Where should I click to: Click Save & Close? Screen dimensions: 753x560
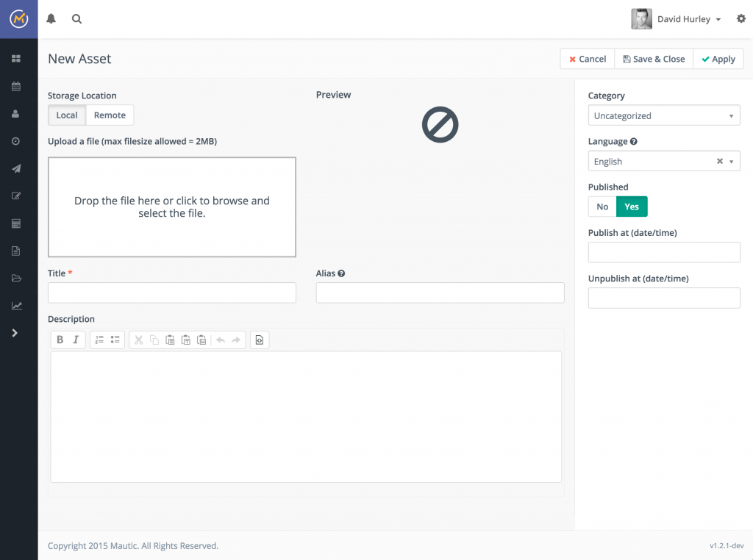pos(654,59)
